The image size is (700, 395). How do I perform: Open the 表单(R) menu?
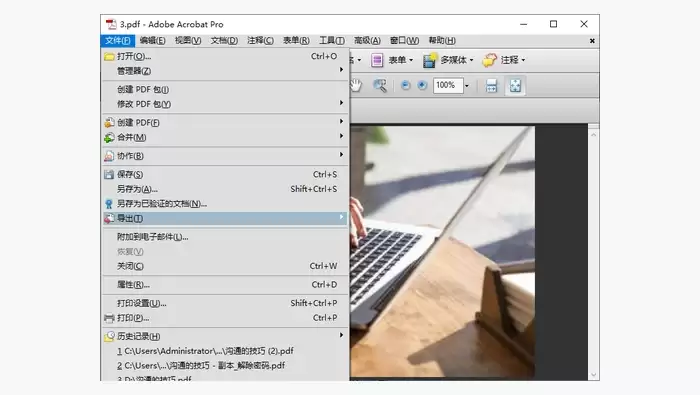[x=296, y=41]
